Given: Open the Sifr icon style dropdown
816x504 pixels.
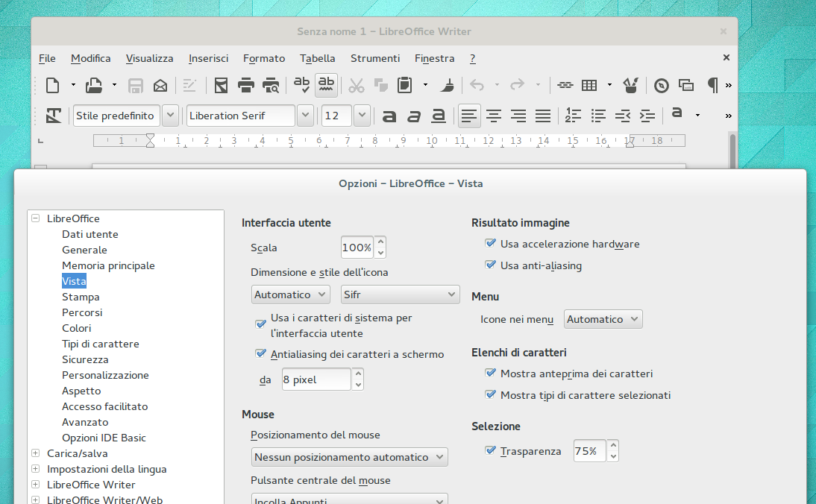Looking at the screenshot, I should 401,294.
